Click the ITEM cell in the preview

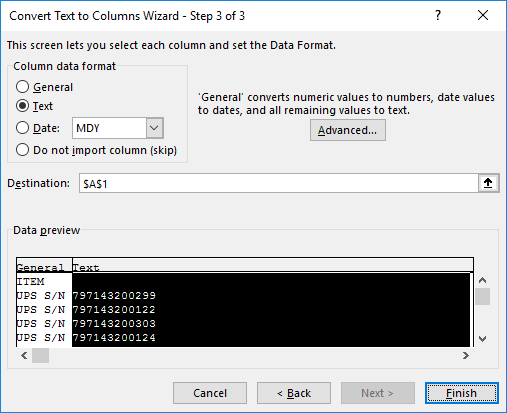point(31,282)
